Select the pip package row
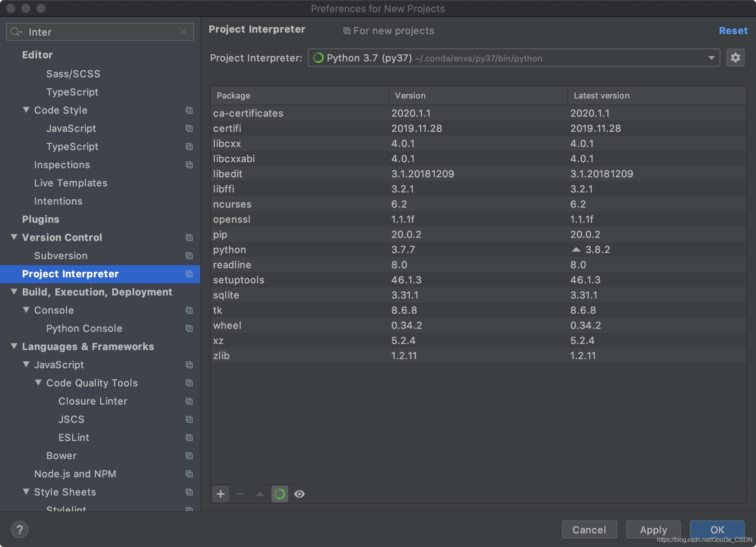The width and height of the screenshot is (756, 547). [x=478, y=234]
